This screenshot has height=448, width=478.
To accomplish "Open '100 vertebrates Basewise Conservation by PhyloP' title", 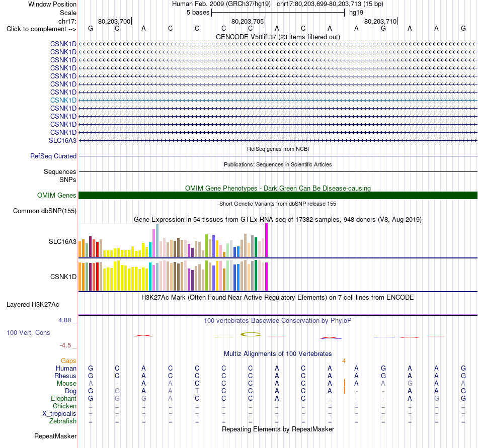I will tap(278, 320).
